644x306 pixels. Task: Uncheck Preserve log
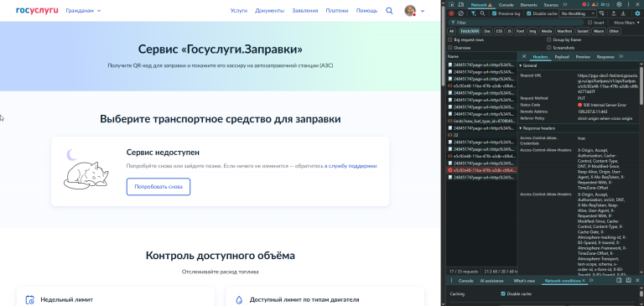tap(495, 13)
